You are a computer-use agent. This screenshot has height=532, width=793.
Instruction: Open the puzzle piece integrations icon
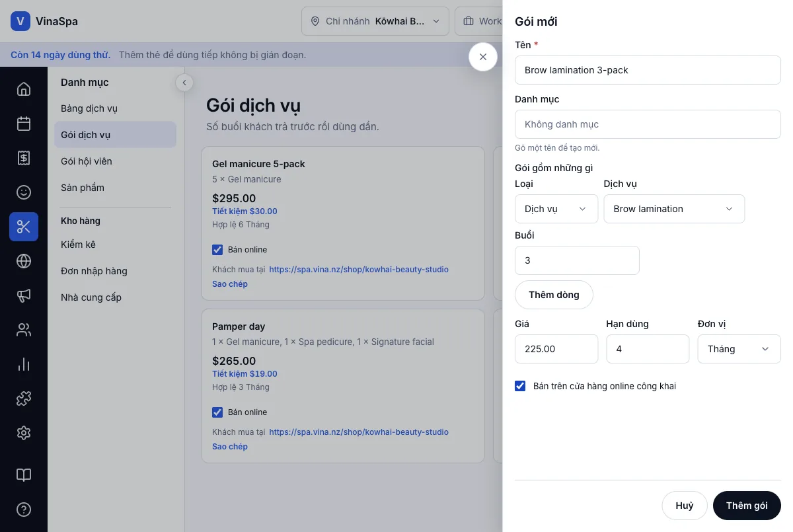click(24, 399)
